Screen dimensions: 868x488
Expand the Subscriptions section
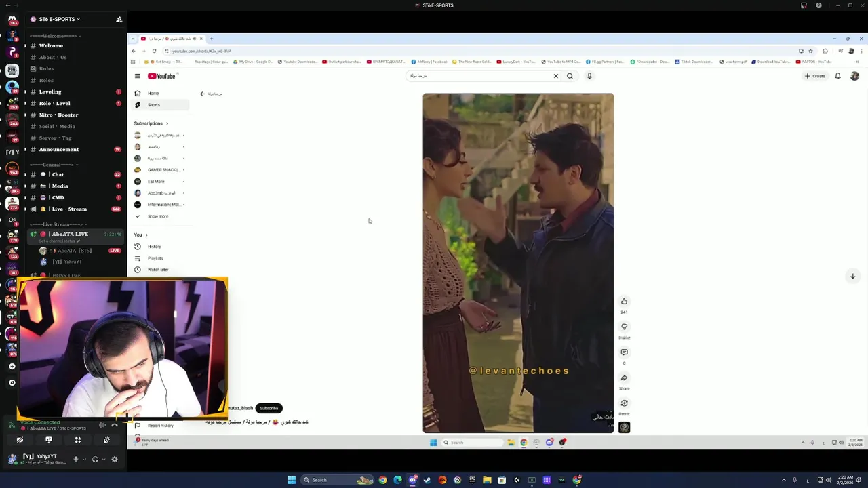pyautogui.click(x=151, y=123)
